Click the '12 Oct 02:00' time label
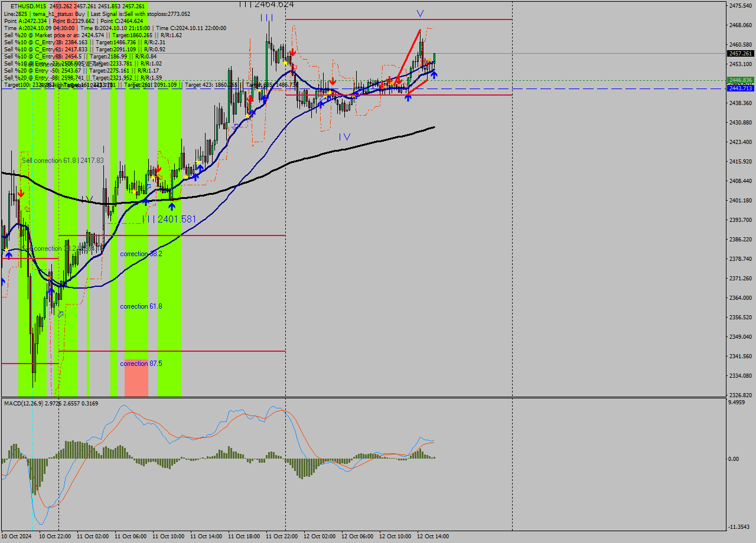This screenshot has width=756, height=543. (320, 537)
